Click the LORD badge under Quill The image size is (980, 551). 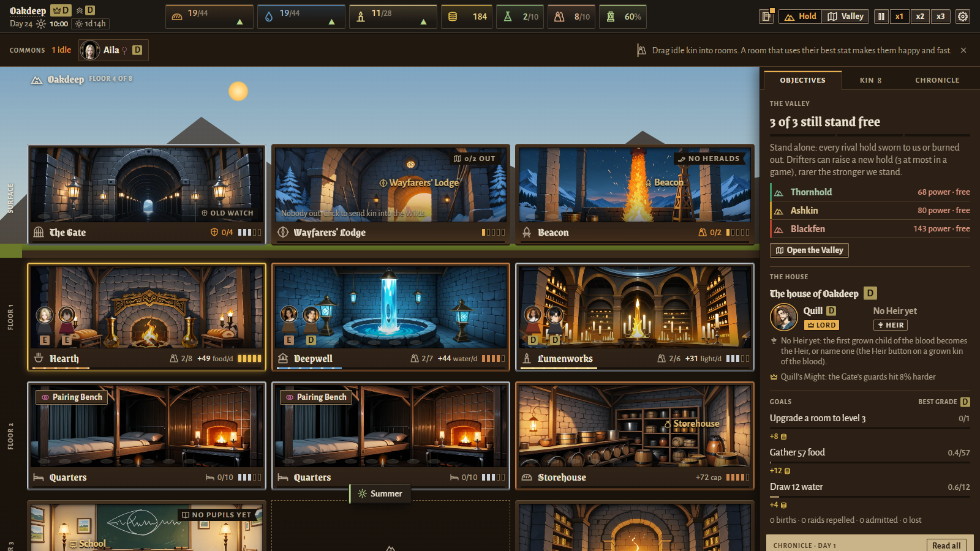pos(821,325)
